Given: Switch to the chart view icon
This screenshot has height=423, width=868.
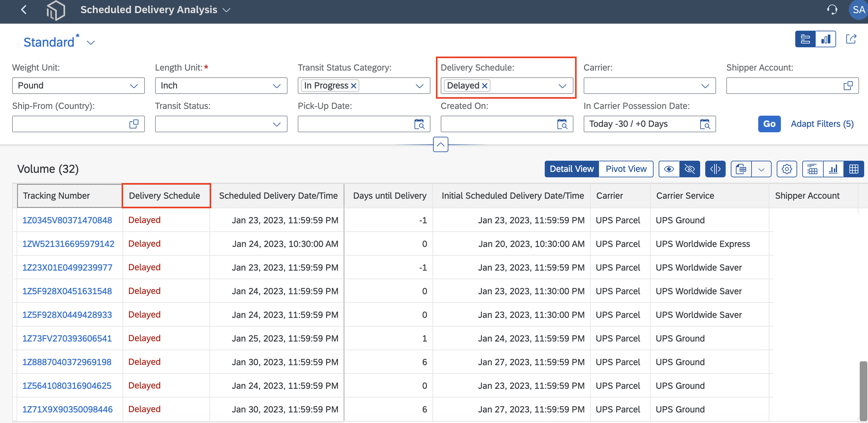Looking at the screenshot, I should tap(833, 169).
